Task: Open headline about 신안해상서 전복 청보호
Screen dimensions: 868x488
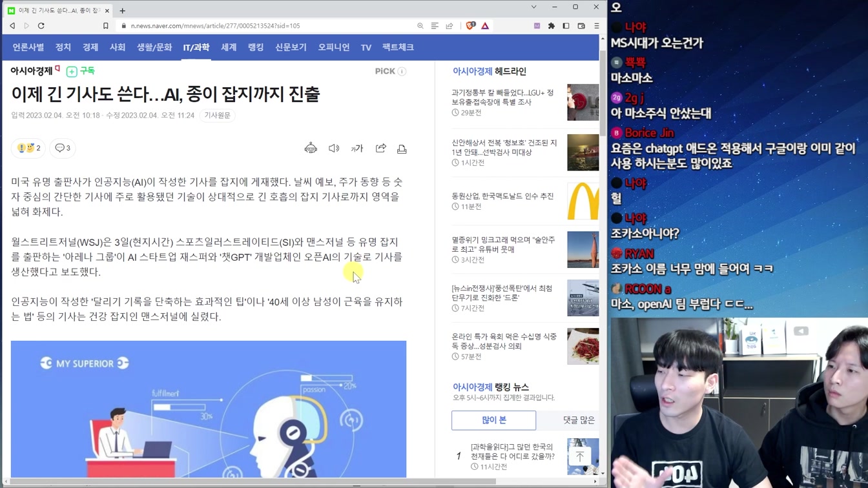Action: pos(504,147)
